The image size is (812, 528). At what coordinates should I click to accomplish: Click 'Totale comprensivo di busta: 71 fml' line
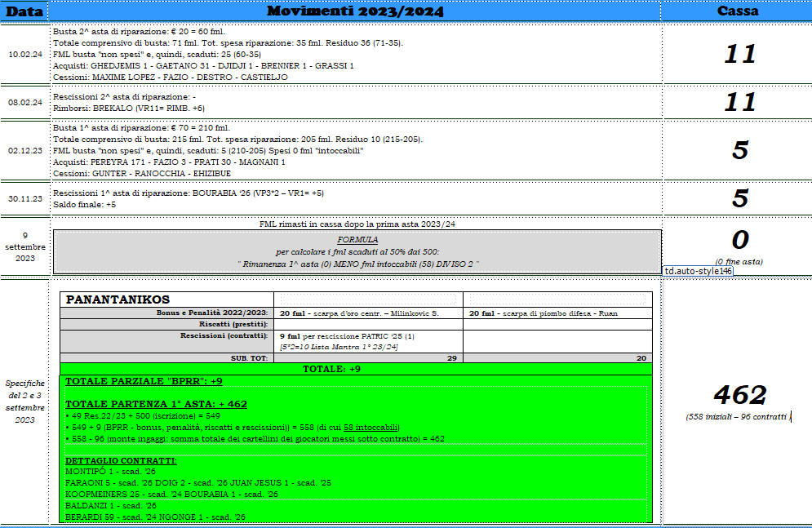coord(228,43)
